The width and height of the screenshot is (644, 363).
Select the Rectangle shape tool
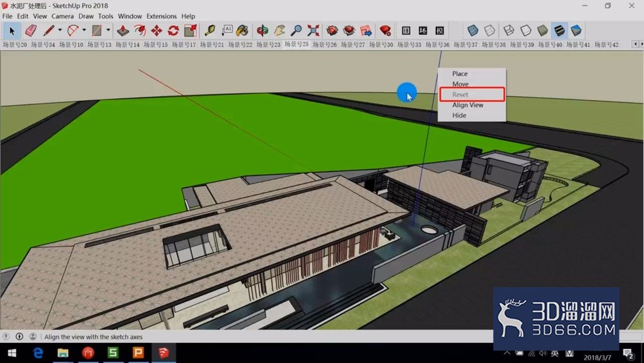pos(97,31)
